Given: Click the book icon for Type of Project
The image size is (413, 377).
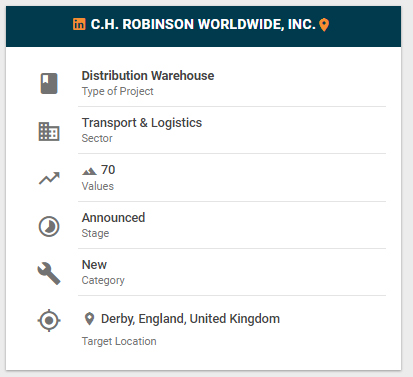Looking at the screenshot, I should 49,83.
